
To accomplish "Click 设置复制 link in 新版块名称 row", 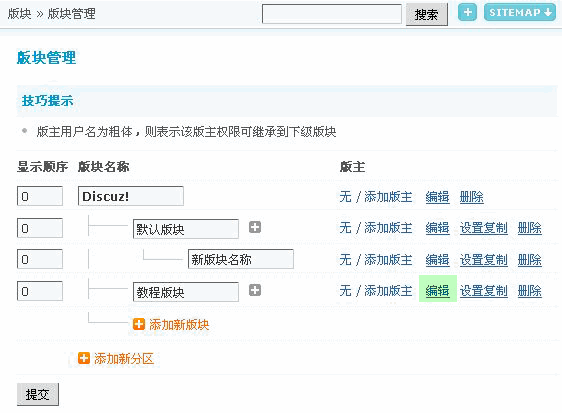I will (484, 260).
